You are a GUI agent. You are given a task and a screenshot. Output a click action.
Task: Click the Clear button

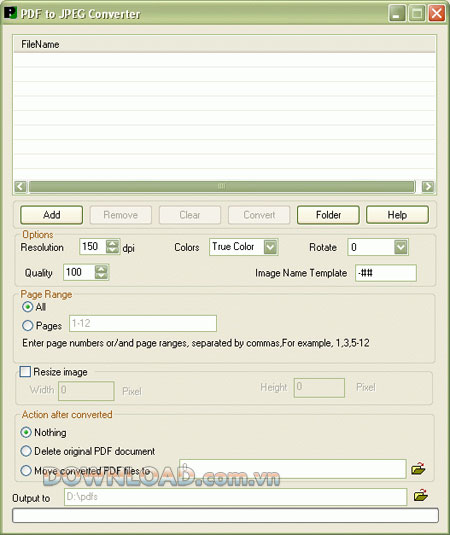coord(190,215)
